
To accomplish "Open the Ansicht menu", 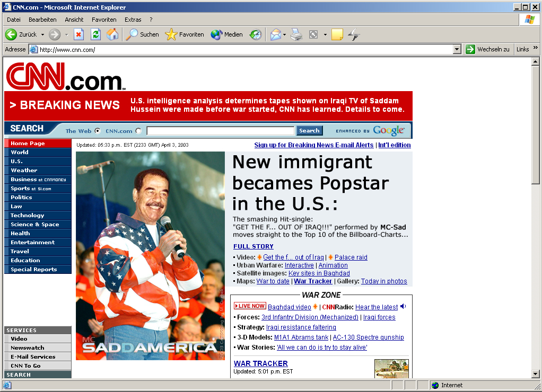I will pos(74,20).
